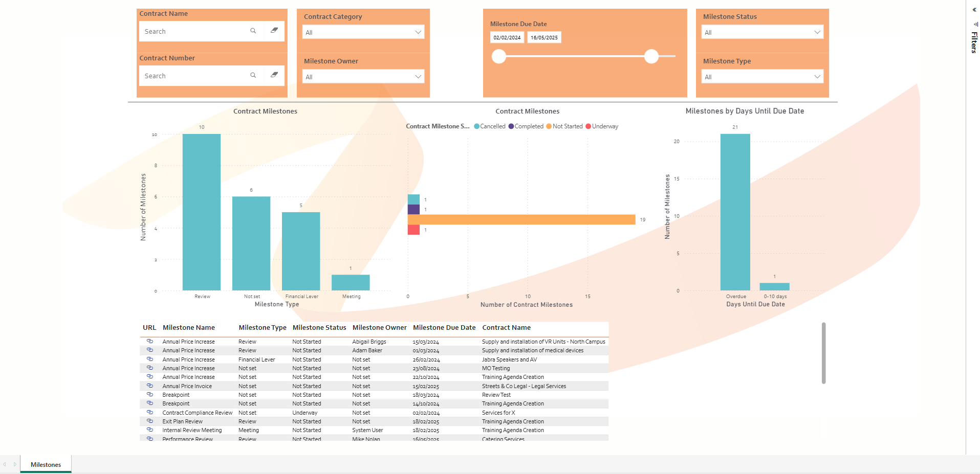Image resolution: width=980 pixels, height=474 pixels.
Task: Open the Milestone Owner dropdown
Action: [363, 77]
